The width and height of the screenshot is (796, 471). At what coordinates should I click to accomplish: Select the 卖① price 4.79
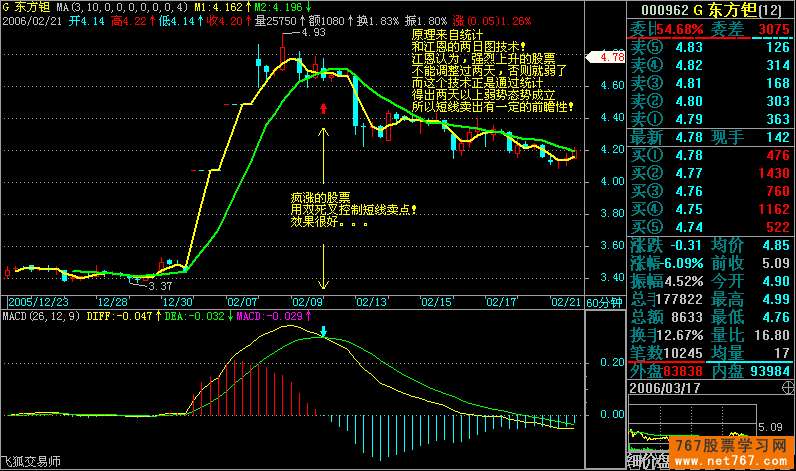click(689, 119)
